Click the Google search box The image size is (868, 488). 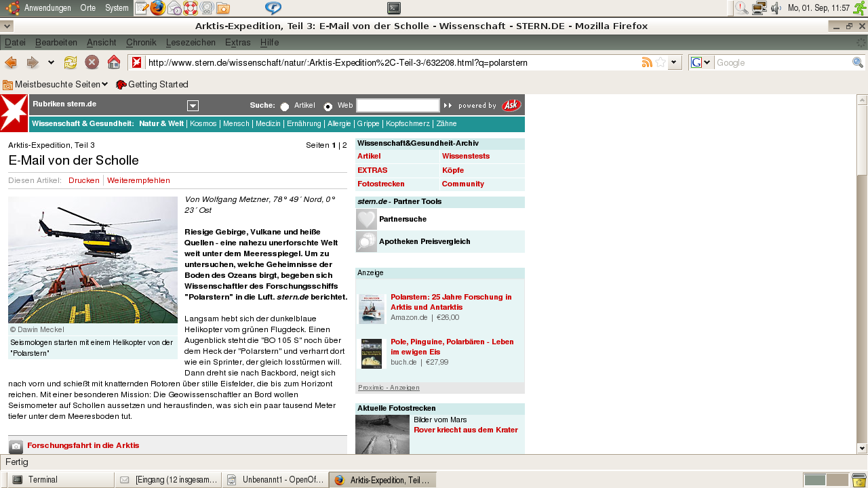tap(783, 62)
